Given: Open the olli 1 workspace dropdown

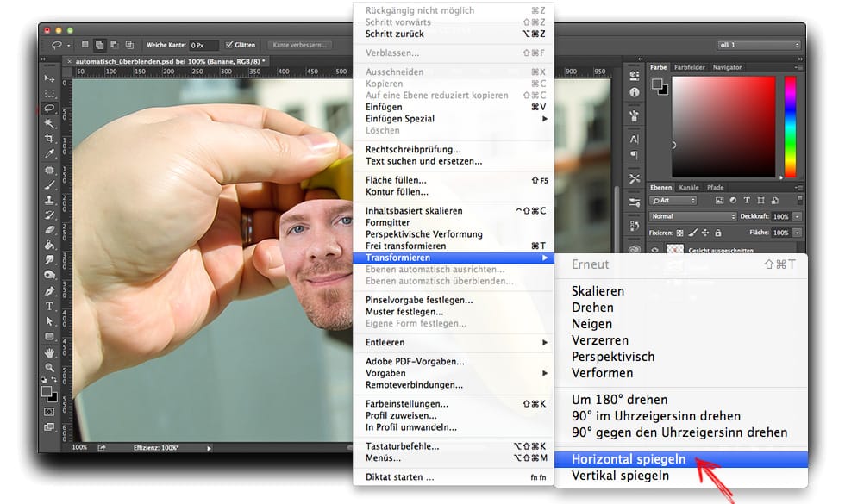Looking at the screenshot, I should tap(759, 45).
